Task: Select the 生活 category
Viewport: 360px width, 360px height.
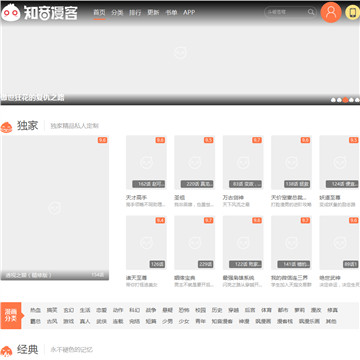Action: click(x=85, y=310)
